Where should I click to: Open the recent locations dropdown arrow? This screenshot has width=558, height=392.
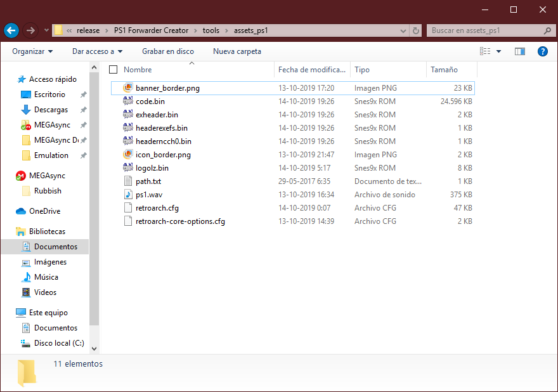[46, 30]
